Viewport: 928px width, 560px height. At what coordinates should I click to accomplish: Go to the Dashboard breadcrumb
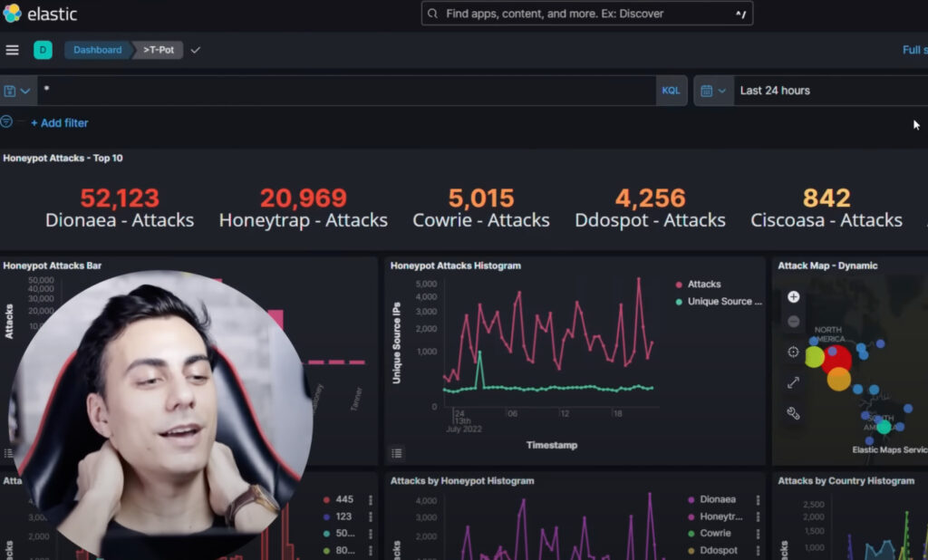click(97, 50)
